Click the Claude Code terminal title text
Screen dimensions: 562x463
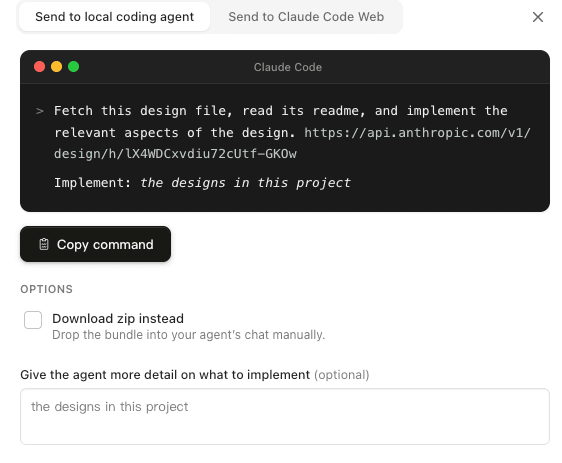pyautogui.click(x=288, y=67)
